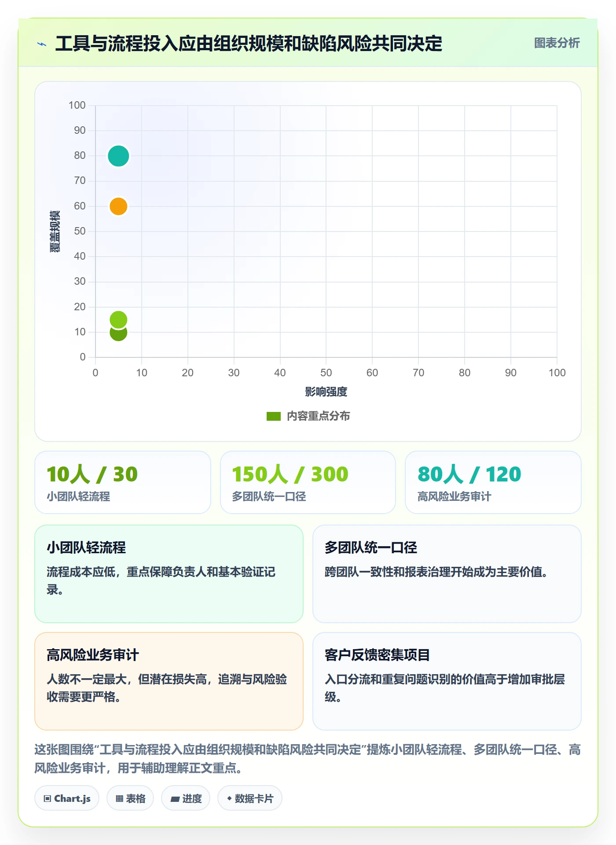Open the orange 高风险业务审计 description card

[169, 681]
